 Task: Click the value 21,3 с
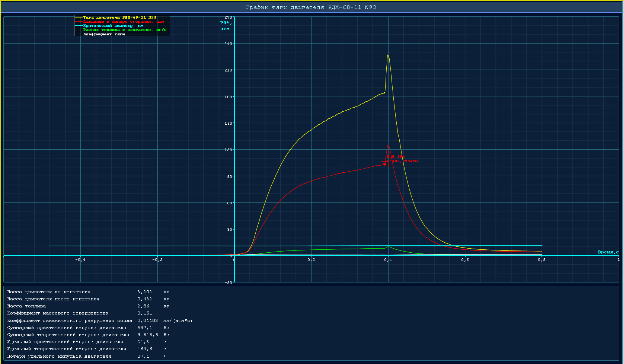point(152,342)
